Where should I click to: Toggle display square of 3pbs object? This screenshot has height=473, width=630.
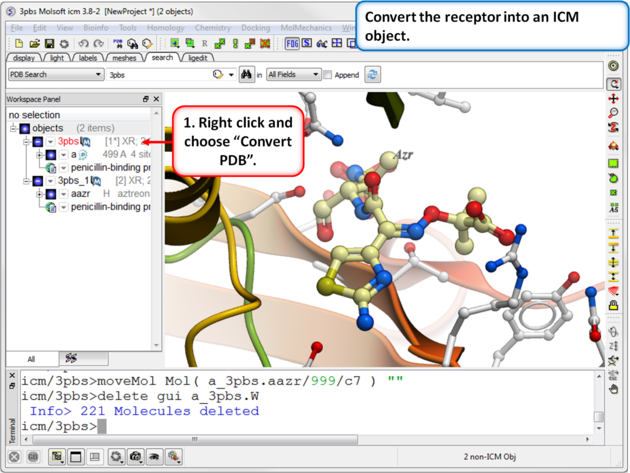point(38,142)
